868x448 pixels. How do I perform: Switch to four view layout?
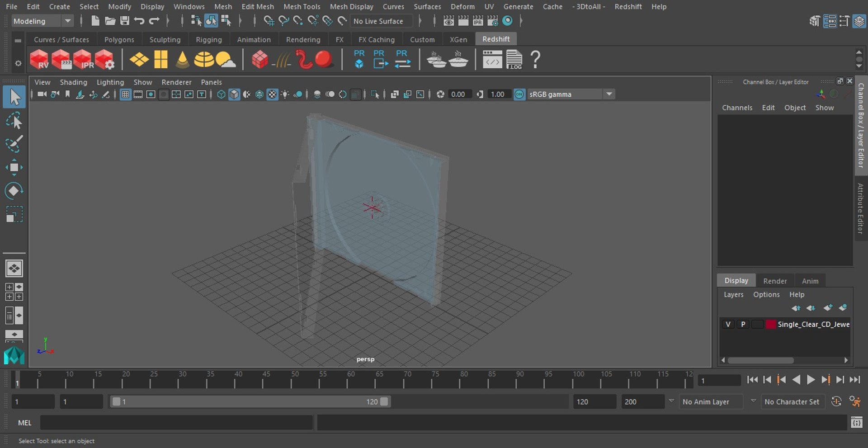coord(14,292)
